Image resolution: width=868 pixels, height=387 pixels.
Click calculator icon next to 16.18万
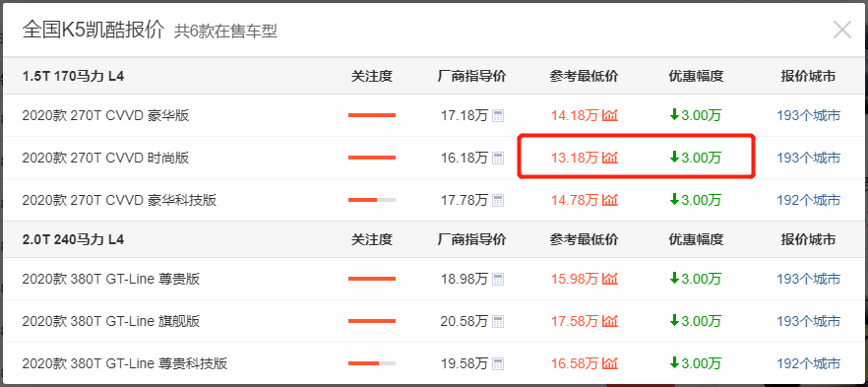498,159
